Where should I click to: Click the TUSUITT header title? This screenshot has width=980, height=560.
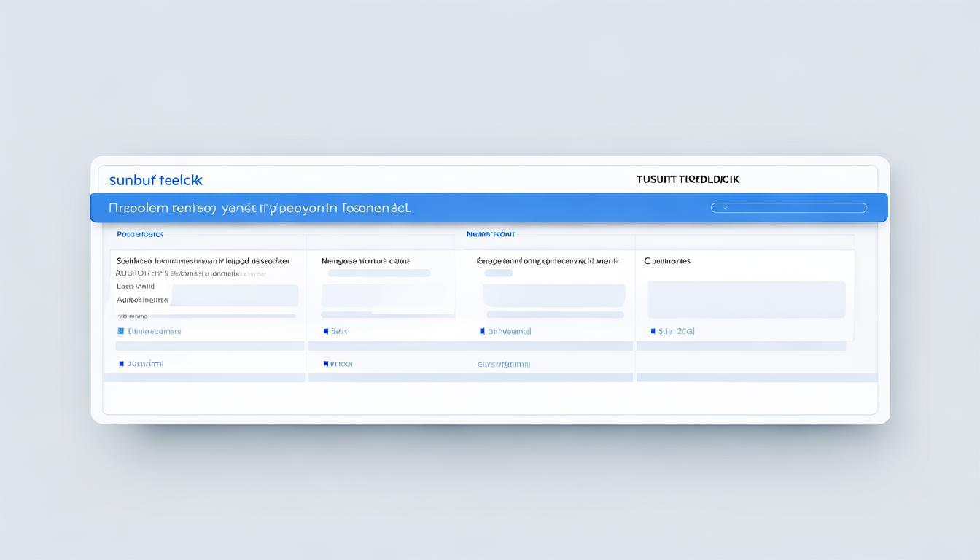pos(687,179)
